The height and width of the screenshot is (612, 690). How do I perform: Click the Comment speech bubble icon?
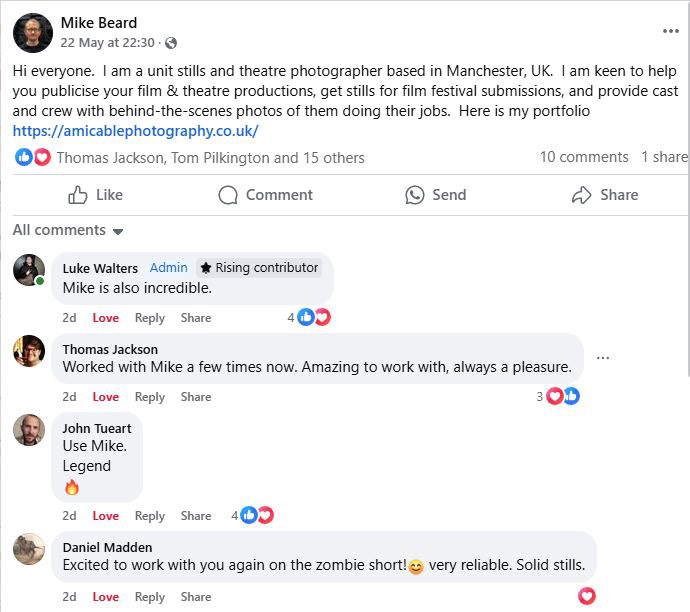(x=228, y=195)
